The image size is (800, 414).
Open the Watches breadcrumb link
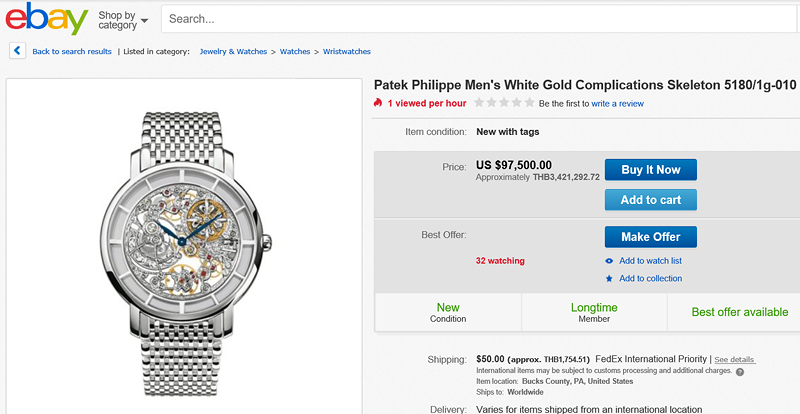[x=294, y=51]
